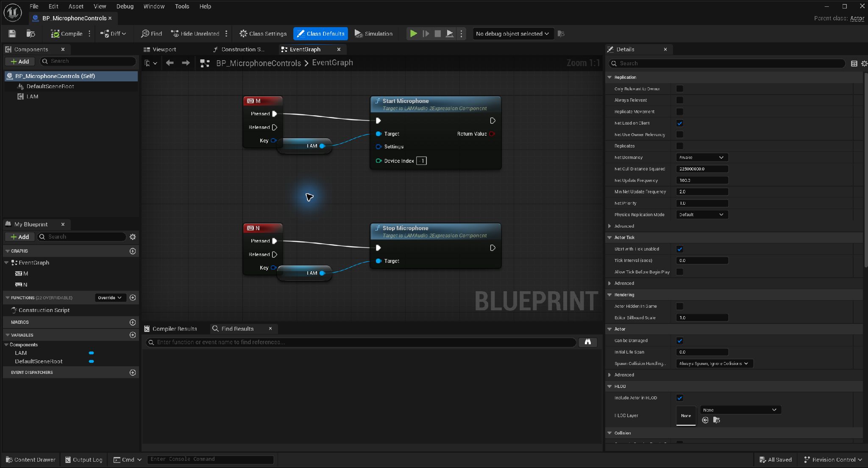868x468 pixels.
Task: Add a new graph with plus icon
Action: coord(133,251)
